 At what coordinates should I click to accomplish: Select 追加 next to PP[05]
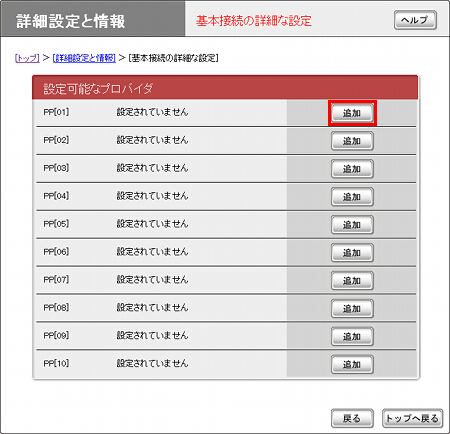click(x=352, y=225)
